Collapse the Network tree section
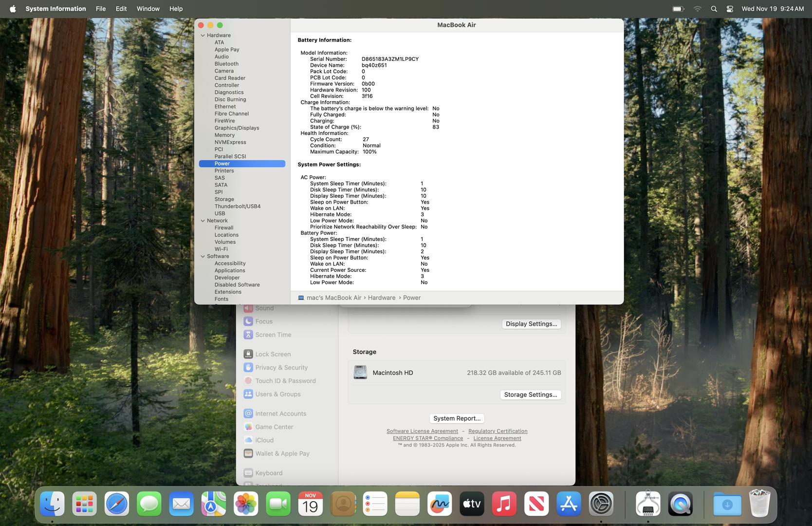The width and height of the screenshot is (812, 526). [203, 221]
